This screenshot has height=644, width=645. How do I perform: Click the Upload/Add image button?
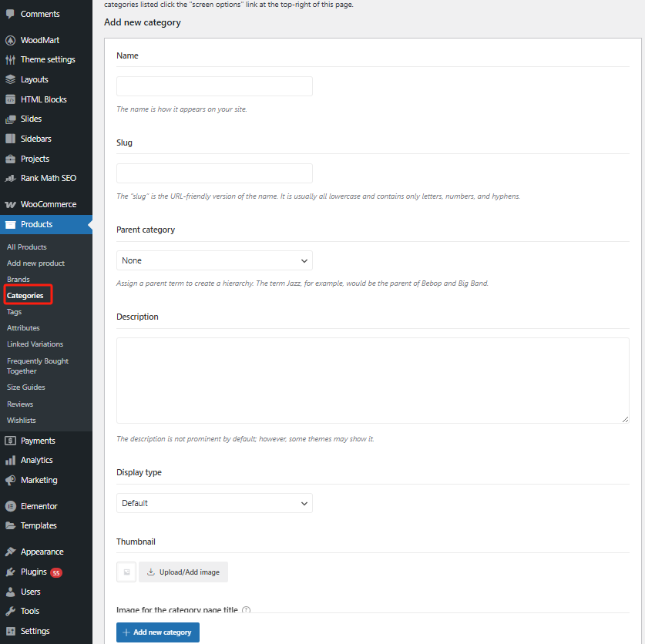(183, 572)
